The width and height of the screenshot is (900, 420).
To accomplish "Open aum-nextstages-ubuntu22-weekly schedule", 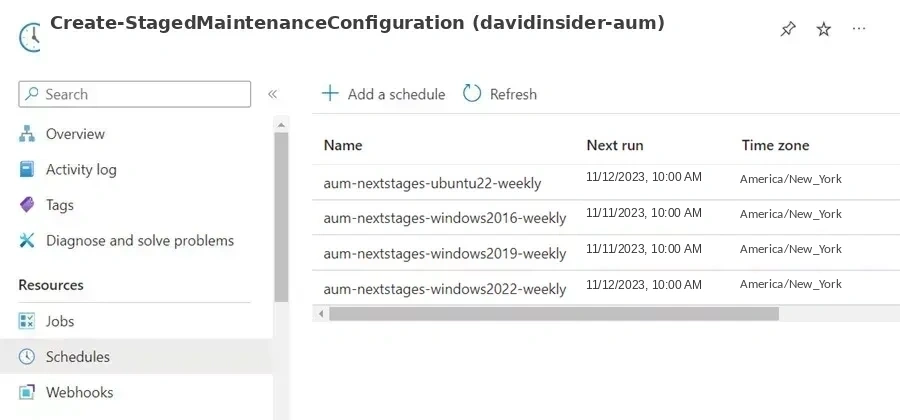I will tap(432, 183).
